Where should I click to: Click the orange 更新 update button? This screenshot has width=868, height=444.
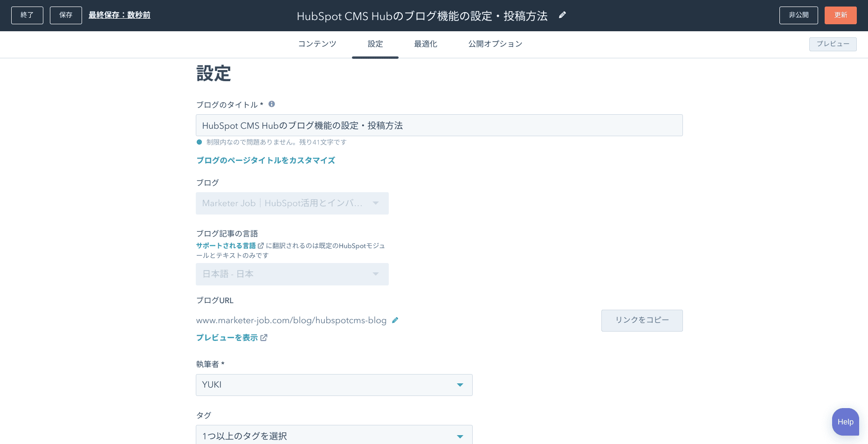point(840,15)
